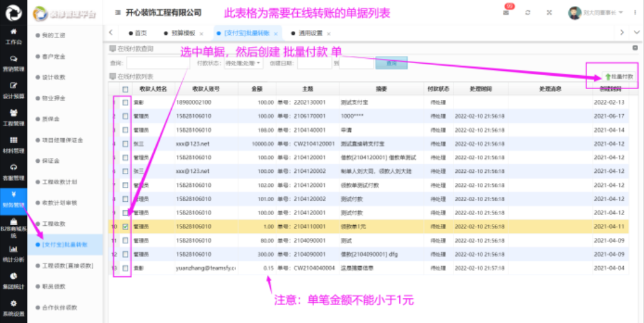The width and height of the screenshot is (644, 323).
Task: Open the messages envelope with red badge
Action: 507,13
